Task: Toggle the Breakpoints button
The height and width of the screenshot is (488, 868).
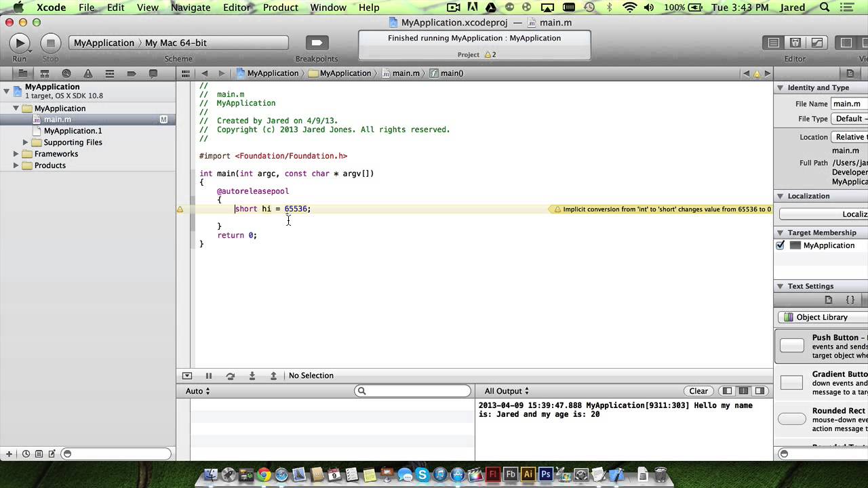Action: [316, 43]
